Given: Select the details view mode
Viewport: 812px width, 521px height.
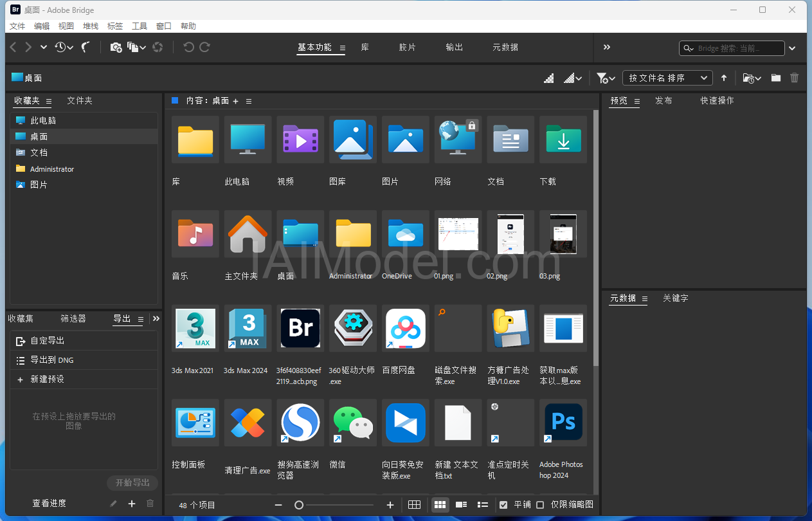Looking at the screenshot, I should (x=461, y=505).
